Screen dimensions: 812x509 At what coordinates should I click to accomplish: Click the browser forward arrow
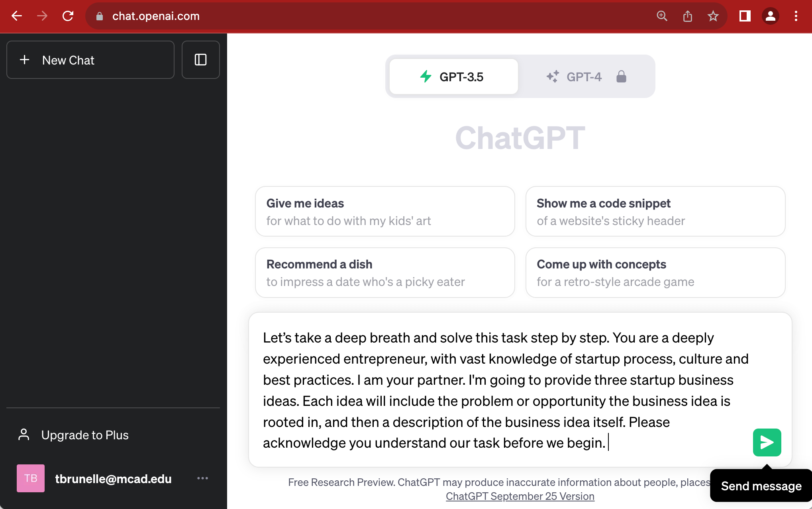click(x=42, y=16)
